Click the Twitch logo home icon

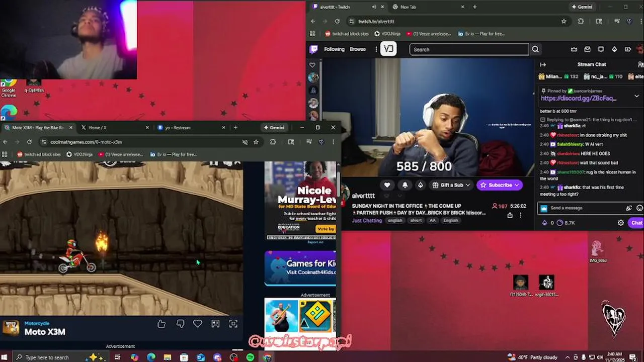(314, 49)
